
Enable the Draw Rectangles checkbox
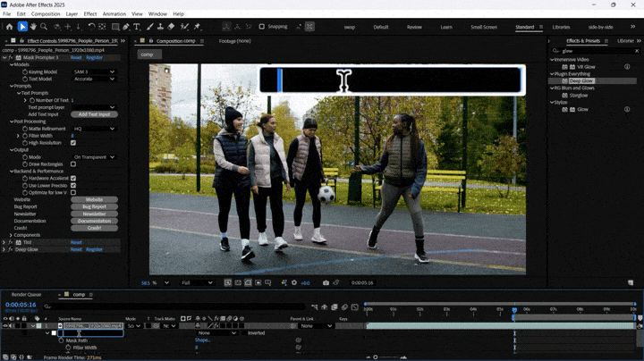pyautogui.click(x=72, y=164)
